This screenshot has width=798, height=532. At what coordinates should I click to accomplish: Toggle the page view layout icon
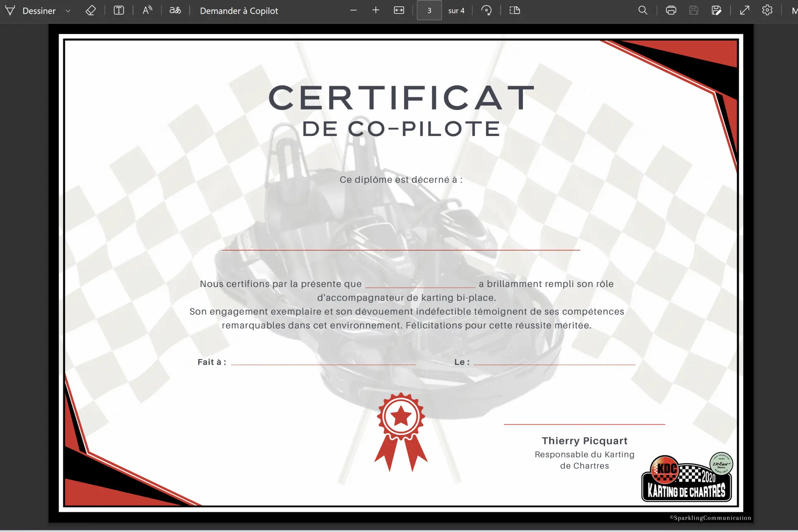pos(515,10)
